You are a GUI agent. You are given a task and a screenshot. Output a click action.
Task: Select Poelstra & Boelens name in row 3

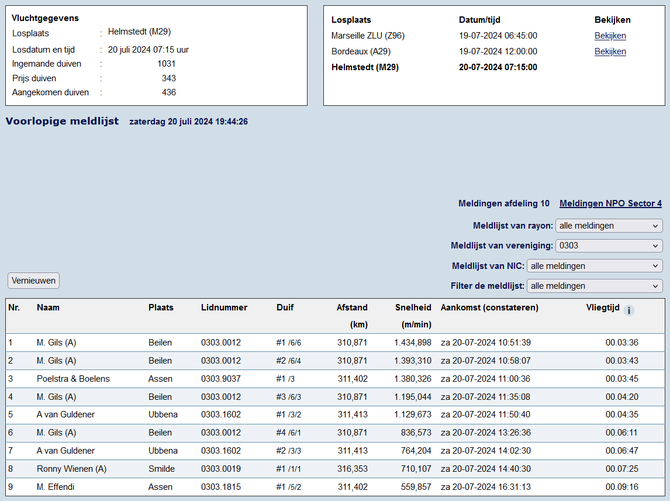[x=73, y=379]
